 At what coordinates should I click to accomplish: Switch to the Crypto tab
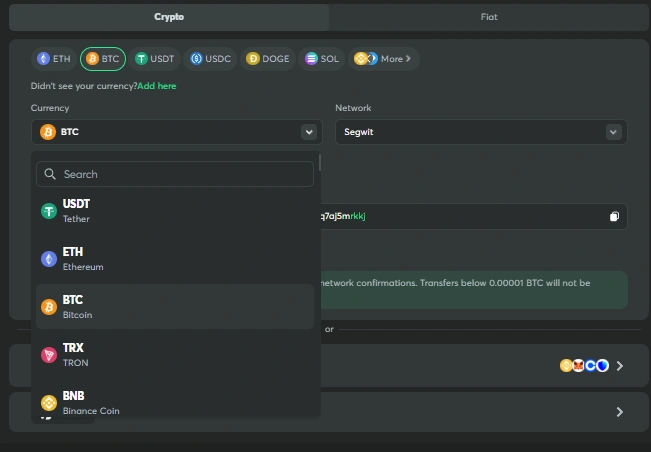pos(169,17)
